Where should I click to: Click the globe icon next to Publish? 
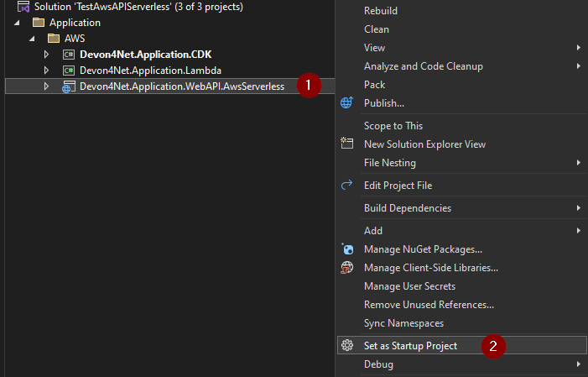coord(346,102)
